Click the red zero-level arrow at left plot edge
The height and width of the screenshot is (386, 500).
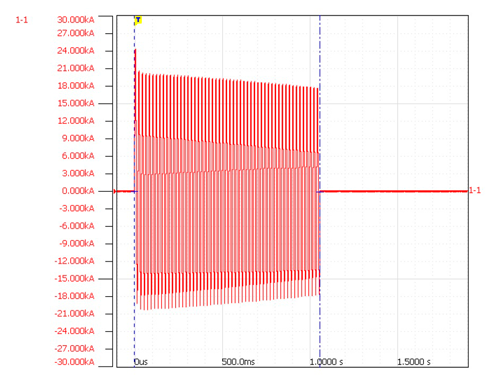coord(115,191)
